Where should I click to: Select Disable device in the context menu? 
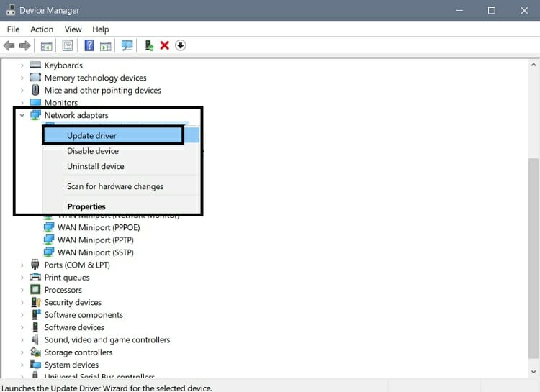coord(92,151)
